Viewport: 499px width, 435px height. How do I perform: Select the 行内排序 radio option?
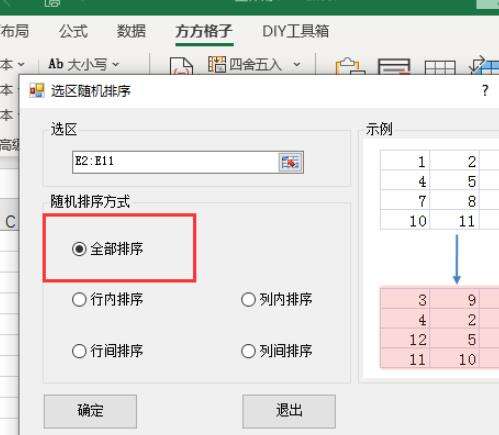(108, 299)
